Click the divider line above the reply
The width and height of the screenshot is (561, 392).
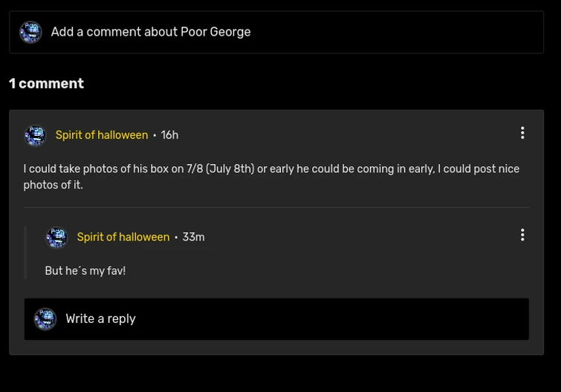tap(276, 207)
